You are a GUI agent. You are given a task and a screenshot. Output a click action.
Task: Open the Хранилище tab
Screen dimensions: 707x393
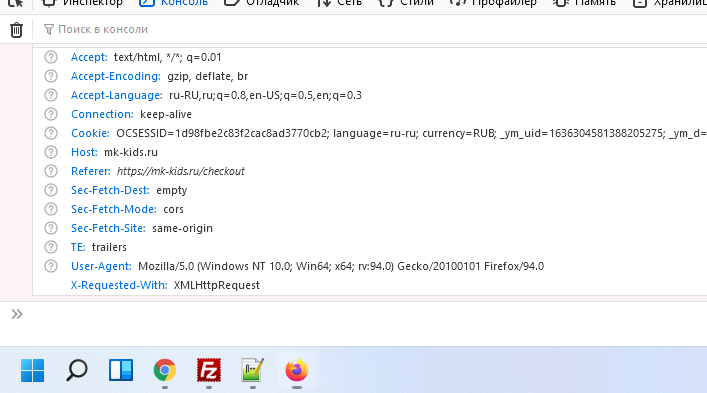tap(669, 3)
